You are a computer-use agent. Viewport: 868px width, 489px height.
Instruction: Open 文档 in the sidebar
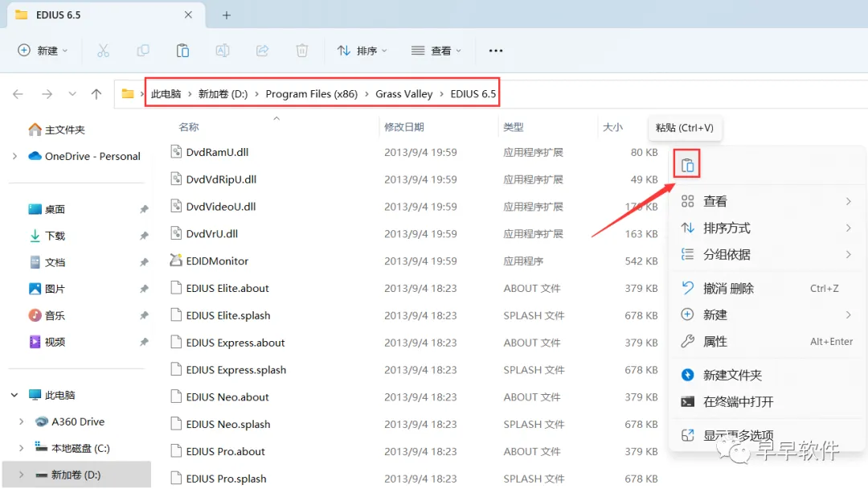tap(47, 262)
